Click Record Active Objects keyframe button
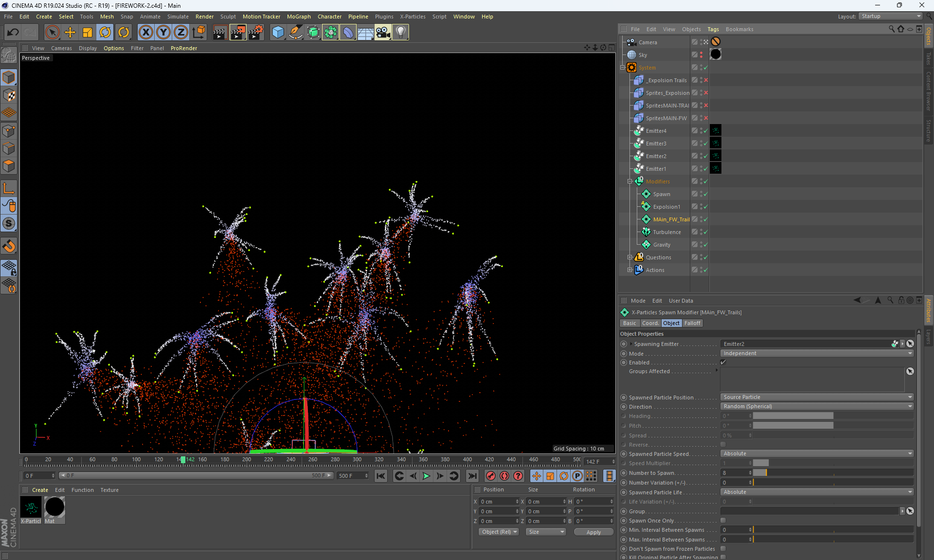This screenshot has height=560, width=934. tap(490, 476)
